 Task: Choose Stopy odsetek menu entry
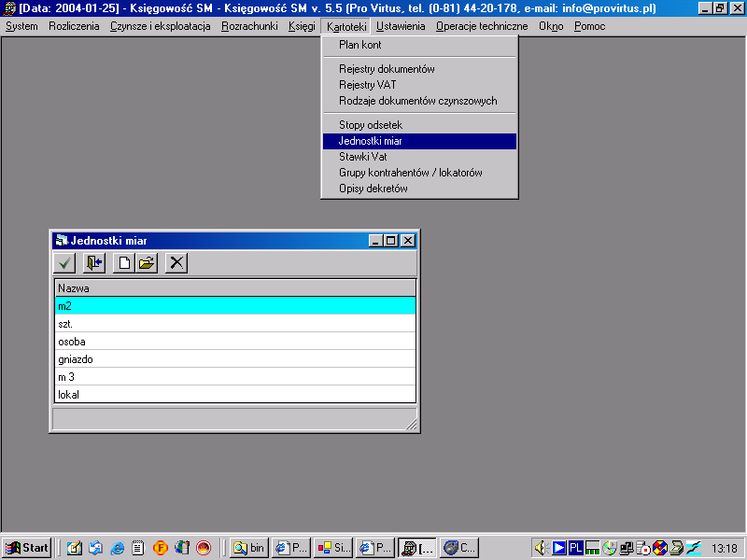point(419,125)
